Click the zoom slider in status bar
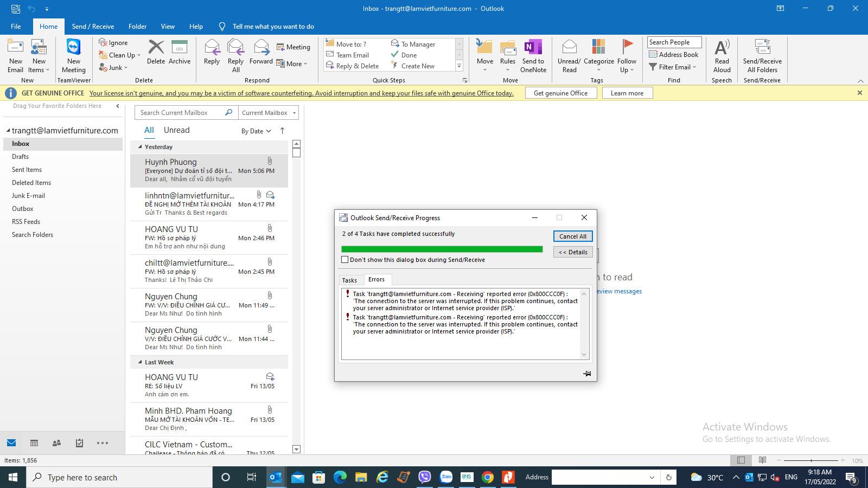The width and height of the screenshot is (868, 488). pos(811,460)
